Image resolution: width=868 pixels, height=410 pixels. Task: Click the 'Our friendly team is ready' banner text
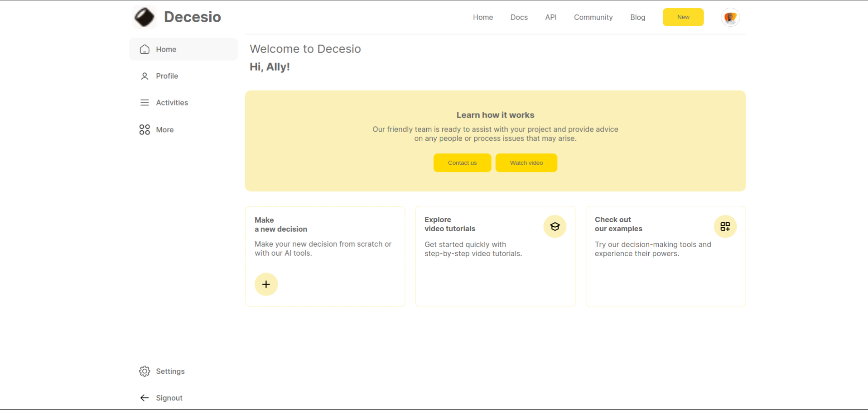tap(496, 134)
